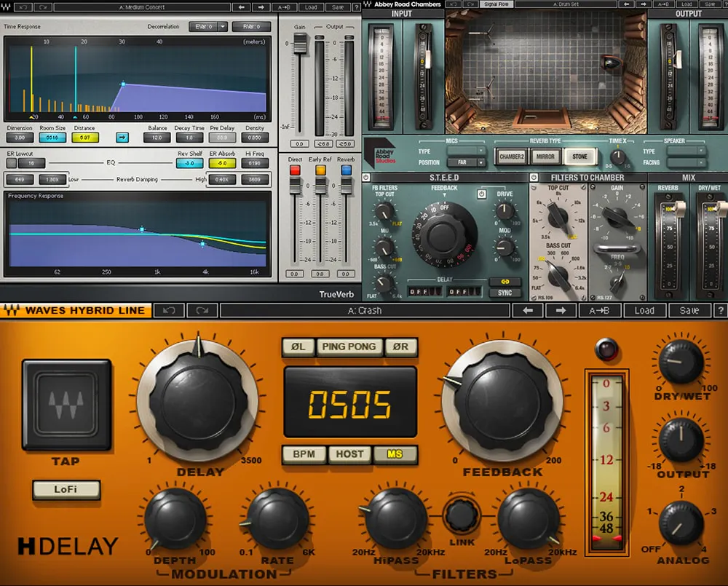Click the ANALOG mode knob
The image size is (728, 586).
tap(681, 524)
